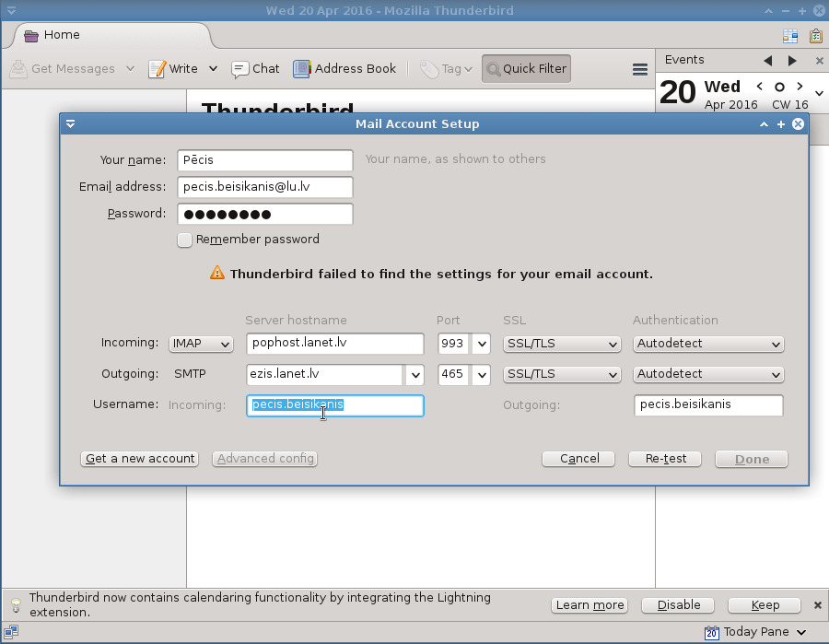Jump to today circle icon
The image size is (829, 644).
(x=779, y=87)
